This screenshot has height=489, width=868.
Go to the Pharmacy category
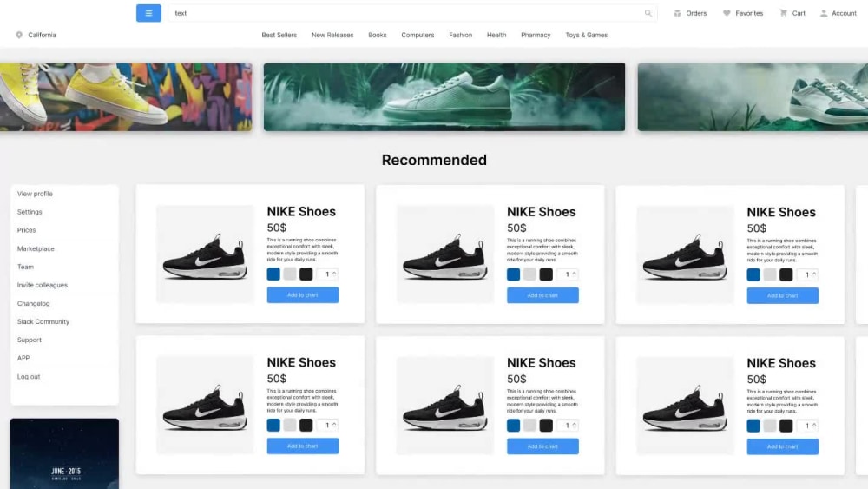click(x=536, y=35)
